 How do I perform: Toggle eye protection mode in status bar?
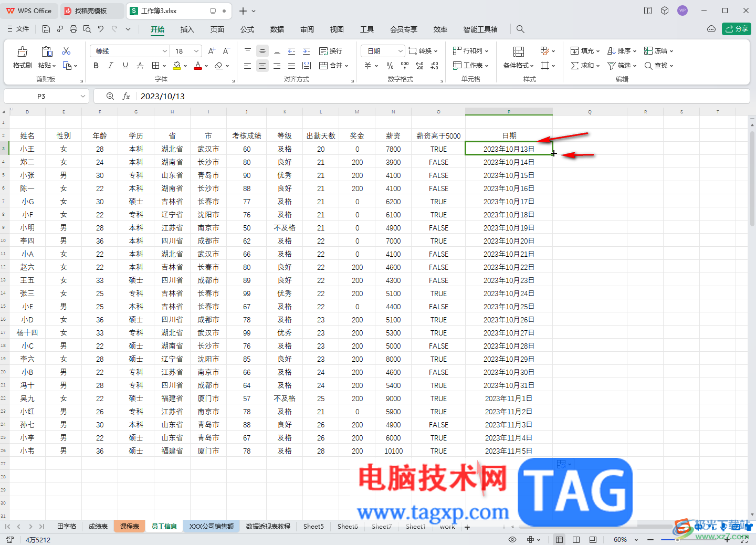(512, 540)
